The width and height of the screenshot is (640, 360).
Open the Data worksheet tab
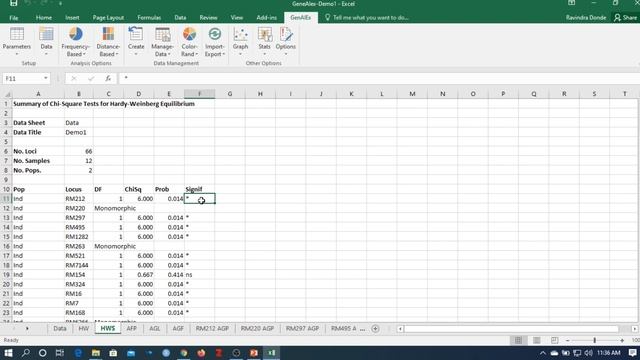point(60,329)
